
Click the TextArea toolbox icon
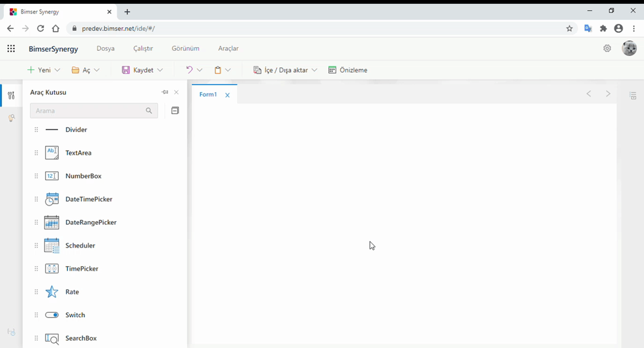[x=52, y=153]
